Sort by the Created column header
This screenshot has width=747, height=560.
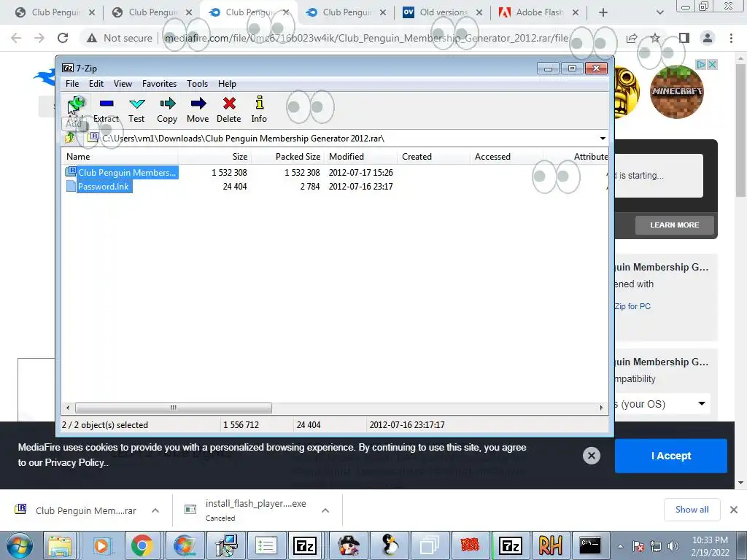[433, 157]
